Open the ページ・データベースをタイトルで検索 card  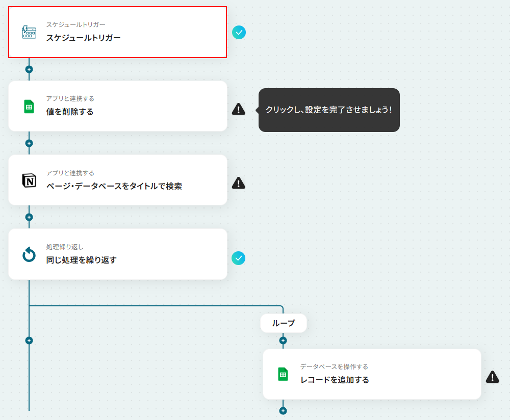117,180
